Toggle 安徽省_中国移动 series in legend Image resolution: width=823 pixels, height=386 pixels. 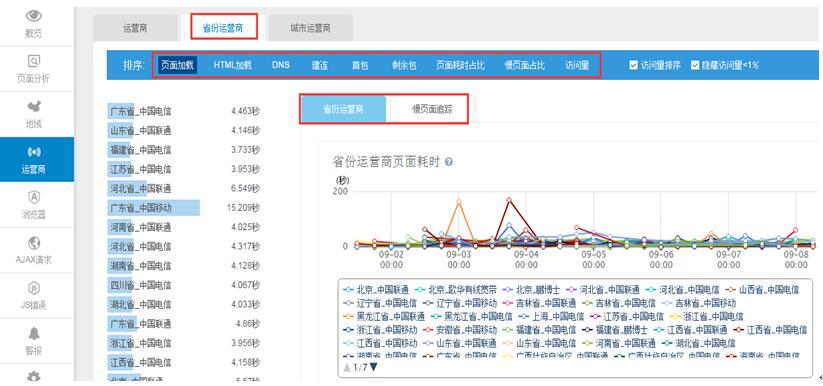click(460, 330)
